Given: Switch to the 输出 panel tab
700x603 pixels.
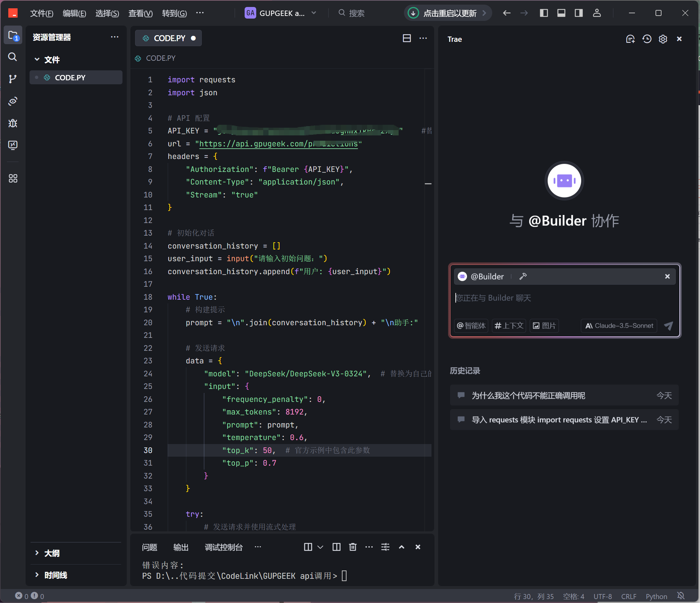Looking at the screenshot, I should tap(181, 547).
